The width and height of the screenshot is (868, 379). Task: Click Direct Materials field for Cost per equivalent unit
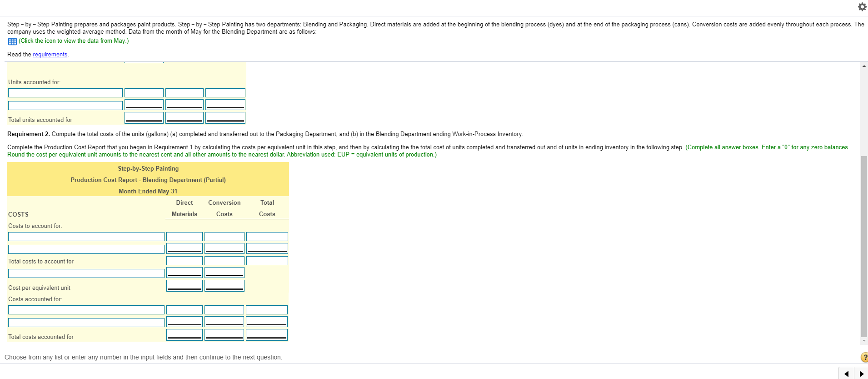coord(185,286)
